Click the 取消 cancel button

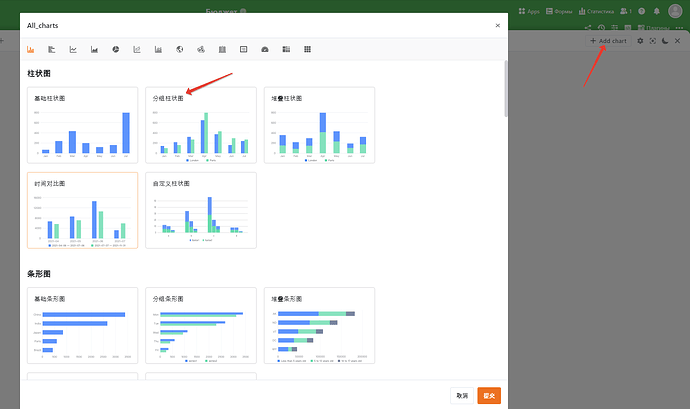tap(462, 396)
